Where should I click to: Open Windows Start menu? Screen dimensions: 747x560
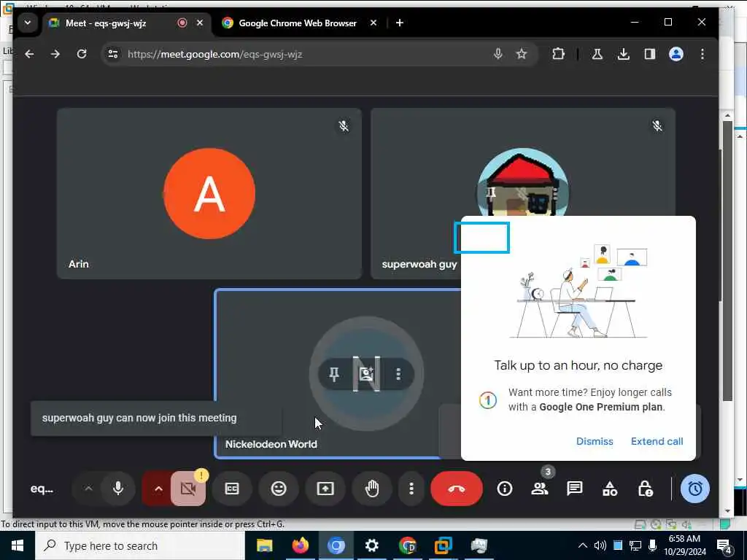(x=18, y=545)
